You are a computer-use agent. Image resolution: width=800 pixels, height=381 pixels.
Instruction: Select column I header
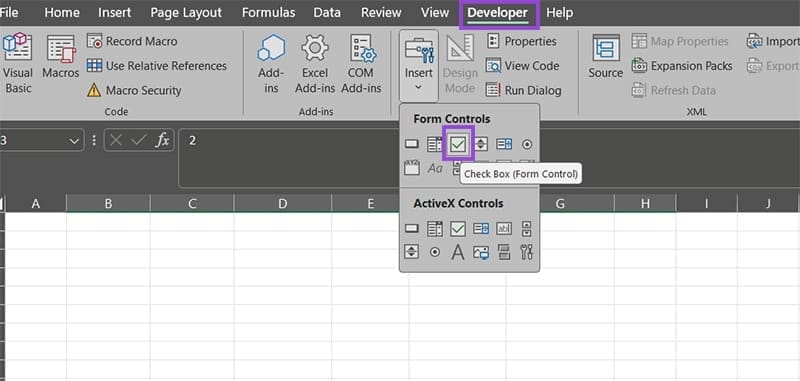tap(707, 204)
